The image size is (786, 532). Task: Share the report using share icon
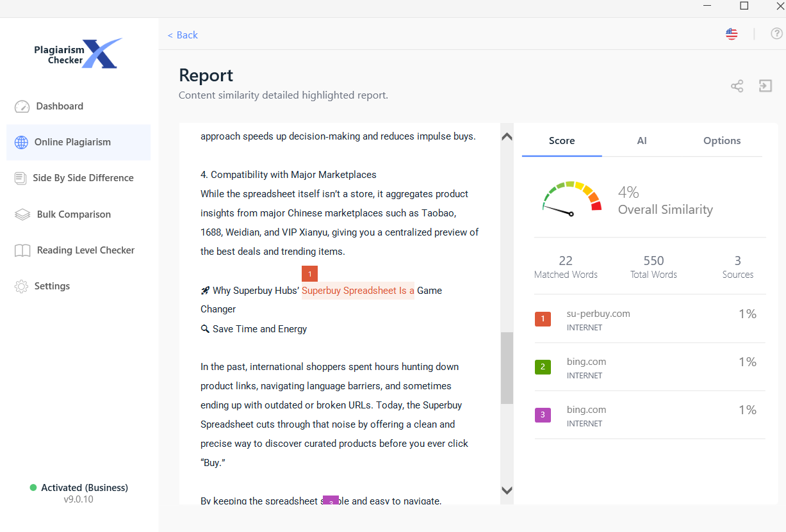pos(737,86)
